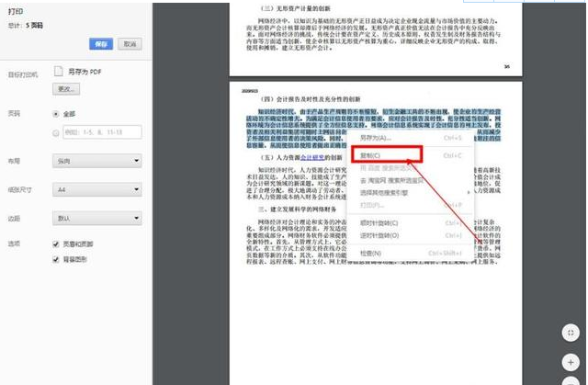
Task: Click the heading 三、建立发展科学的网络财务
Action: pyautogui.click(x=297, y=209)
